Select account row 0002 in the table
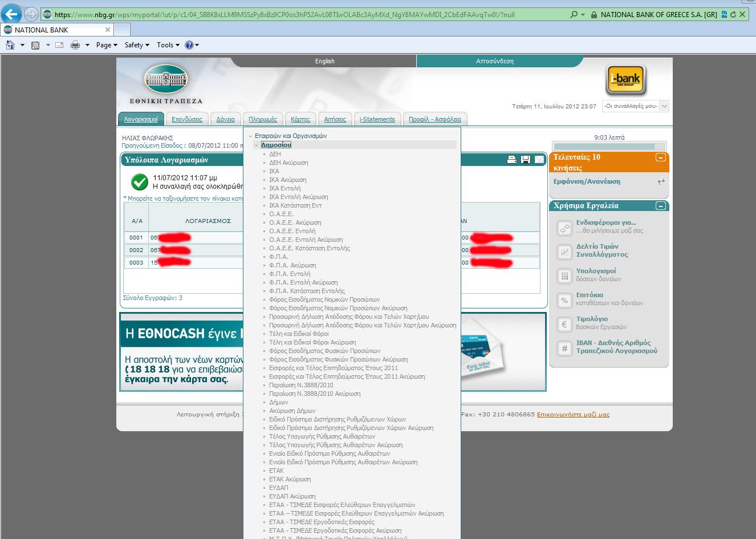Image resolution: width=756 pixels, height=539 pixels. tap(332, 250)
